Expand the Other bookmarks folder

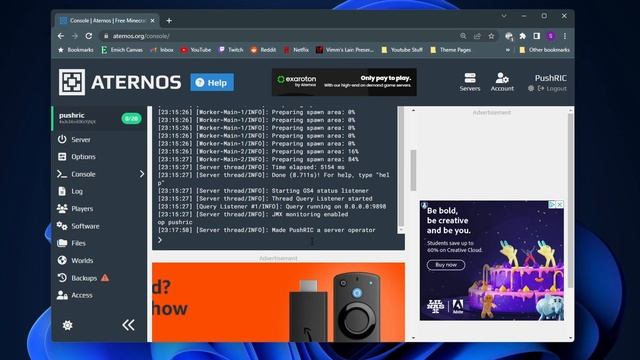544,50
